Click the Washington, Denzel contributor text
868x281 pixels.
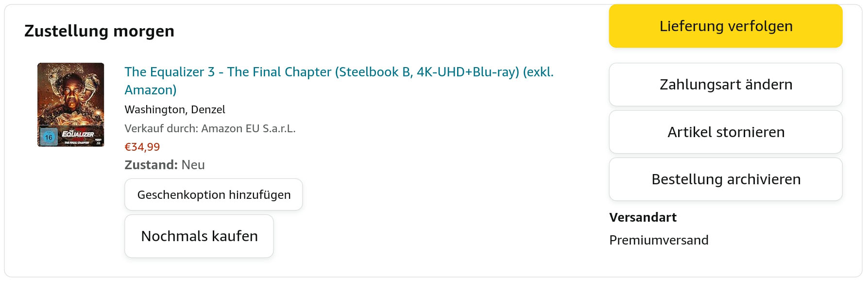[175, 110]
